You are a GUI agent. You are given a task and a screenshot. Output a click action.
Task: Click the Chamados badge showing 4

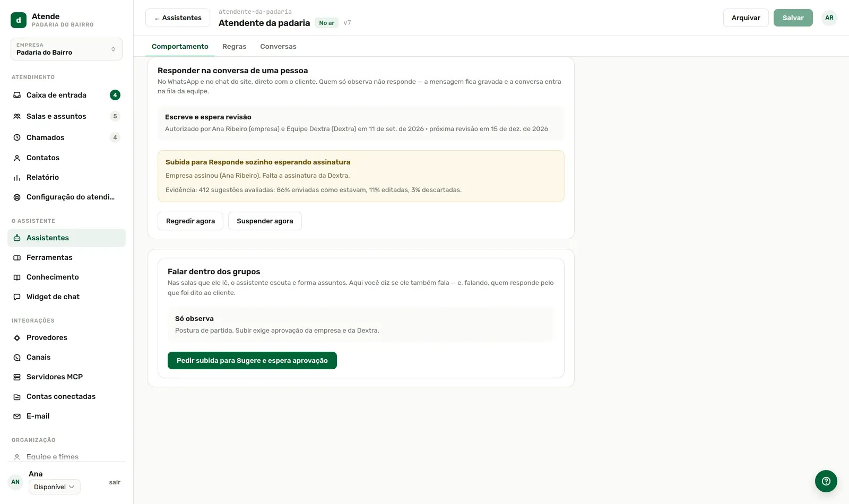click(x=115, y=137)
